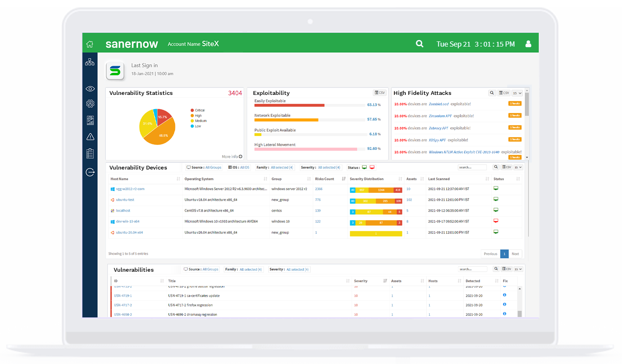The width and height of the screenshot is (622, 364).
Task: Click the Easily Exploitable progress bar
Action: [x=289, y=105]
